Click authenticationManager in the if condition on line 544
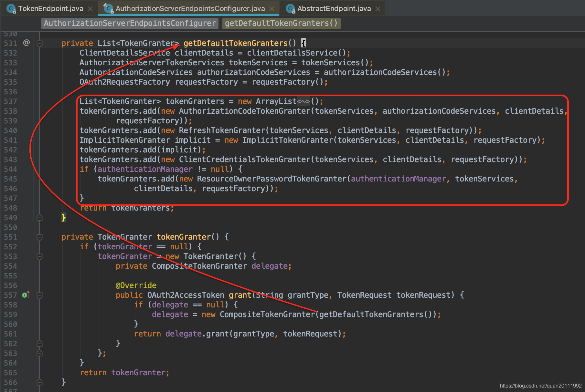The width and height of the screenshot is (585, 392). [145, 169]
